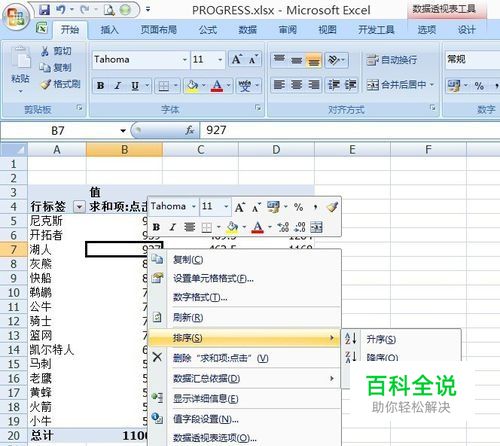Viewport: 500px width, 446px height.
Task: Click the Cut (剪切) icon
Action: click(45, 51)
